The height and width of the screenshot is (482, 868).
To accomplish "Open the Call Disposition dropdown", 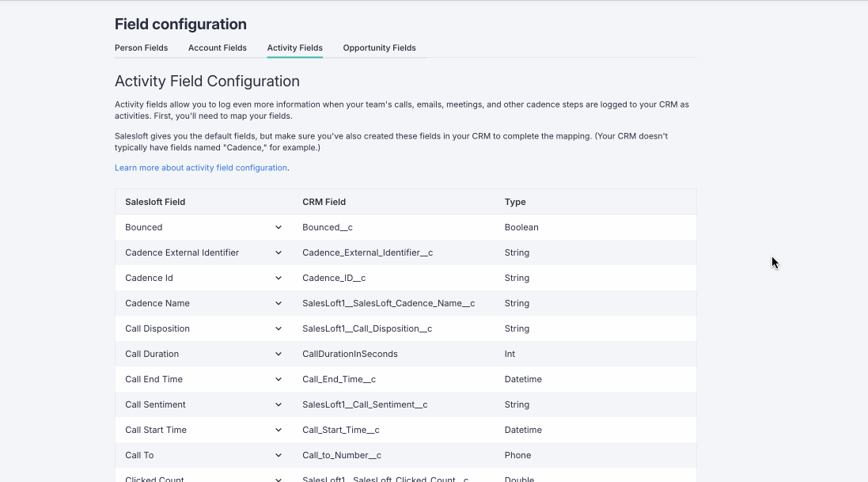I will 278,328.
